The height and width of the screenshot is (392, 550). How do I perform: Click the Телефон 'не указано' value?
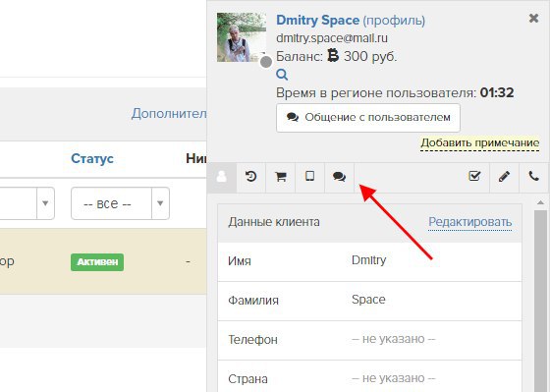coord(394,339)
